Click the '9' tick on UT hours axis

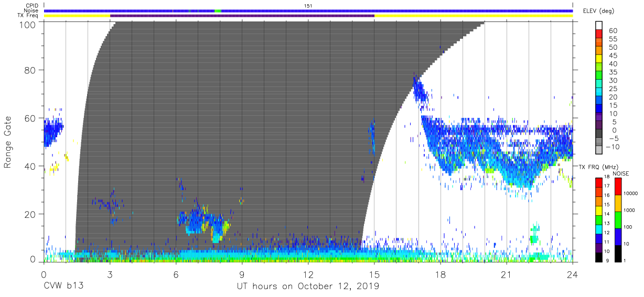(x=242, y=274)
